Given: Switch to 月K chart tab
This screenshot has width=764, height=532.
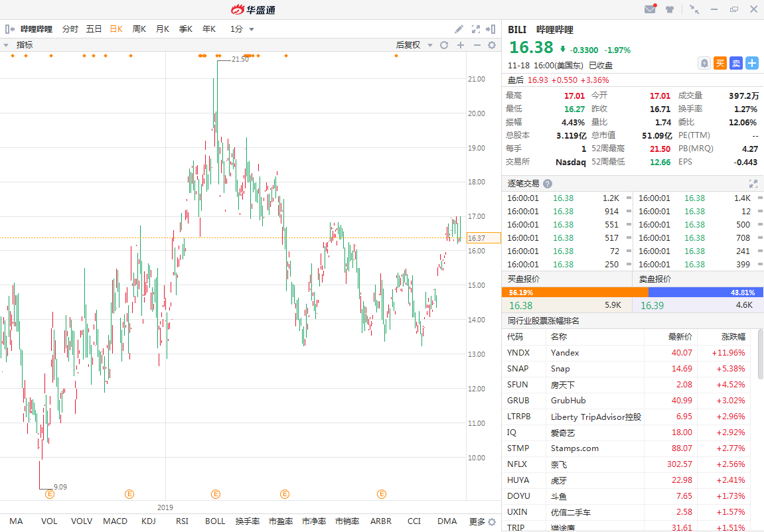Looking at the screenshot, I should pyautogui.click(x=162, y=29).
